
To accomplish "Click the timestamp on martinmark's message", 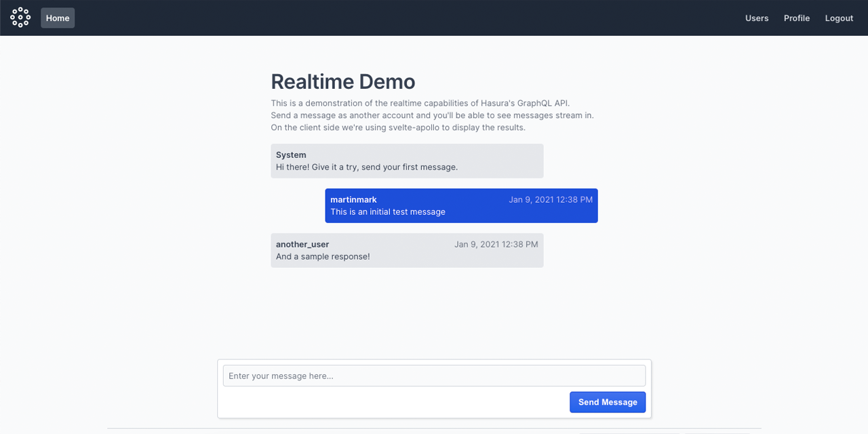I will coord(551,199).
